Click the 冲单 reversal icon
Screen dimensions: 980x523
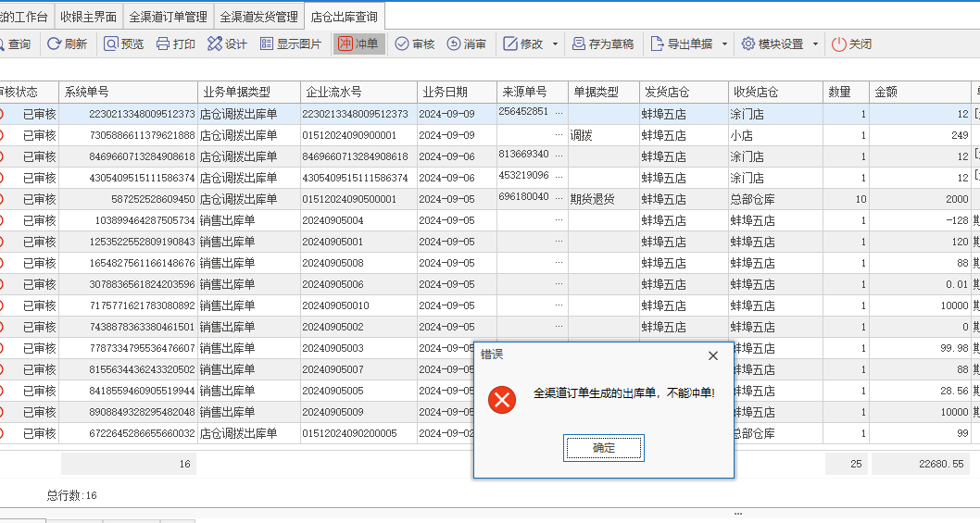[x=345, y=44]
